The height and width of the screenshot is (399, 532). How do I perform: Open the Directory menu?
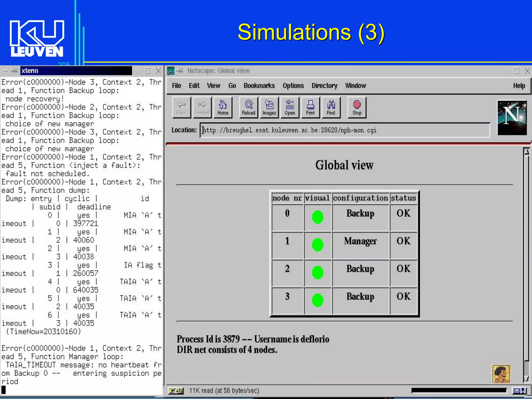324,86
